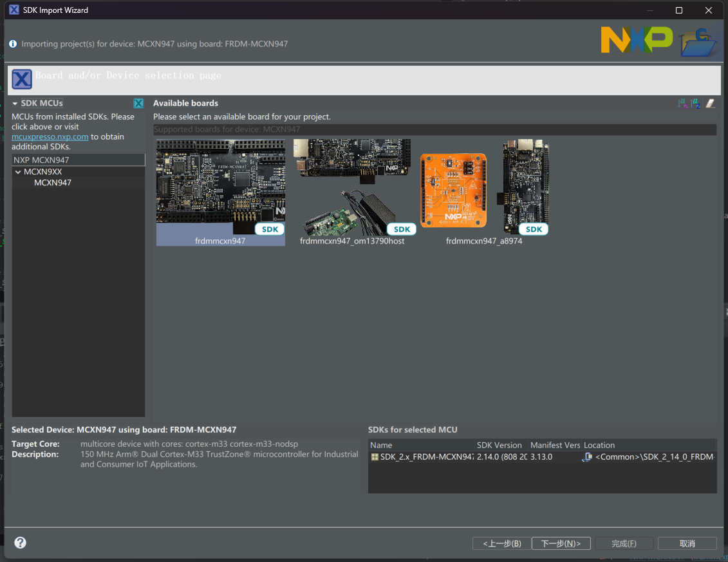Select the orange frdmmcxn947_a8974 shield board
This screenshot has height=562, width=728.
pos(453,191)
